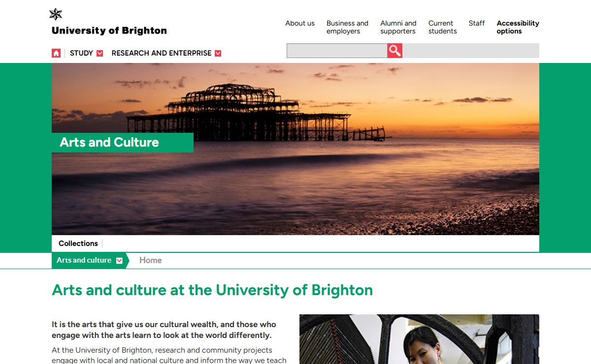Open Accessibility options

[518, 27]
